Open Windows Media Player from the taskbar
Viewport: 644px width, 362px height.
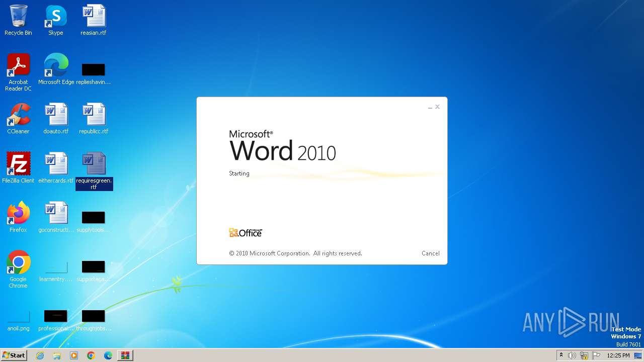click(74, 355)
